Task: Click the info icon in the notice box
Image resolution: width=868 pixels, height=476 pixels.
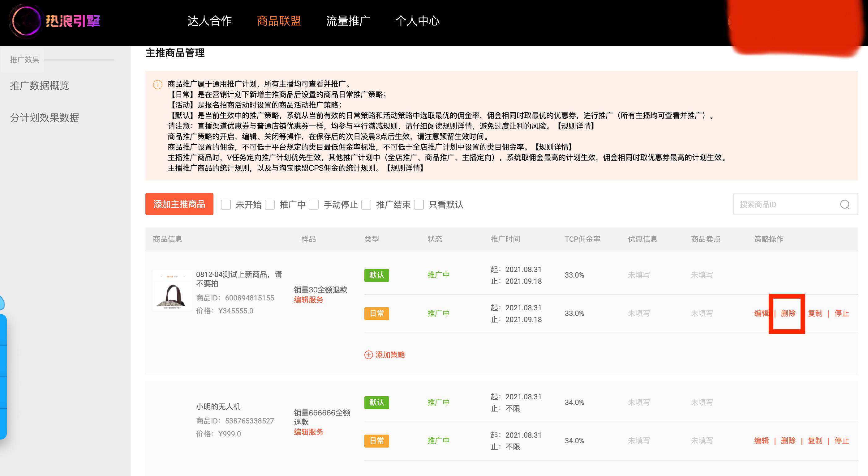Action: click(x=158, y=84)
